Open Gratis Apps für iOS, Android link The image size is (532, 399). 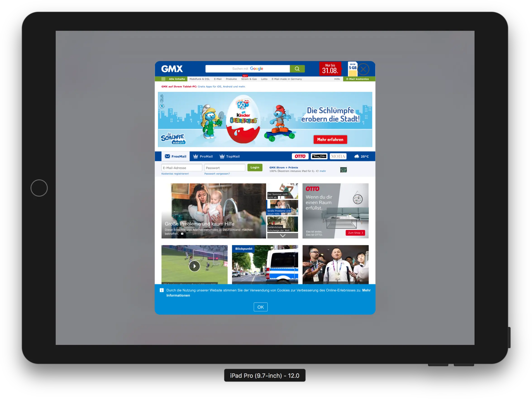coord(222,87)
